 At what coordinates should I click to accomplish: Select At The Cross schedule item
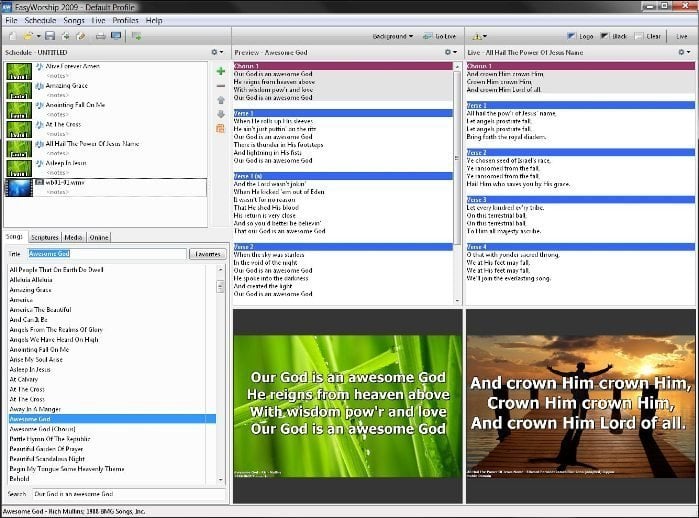coord(106,129)
